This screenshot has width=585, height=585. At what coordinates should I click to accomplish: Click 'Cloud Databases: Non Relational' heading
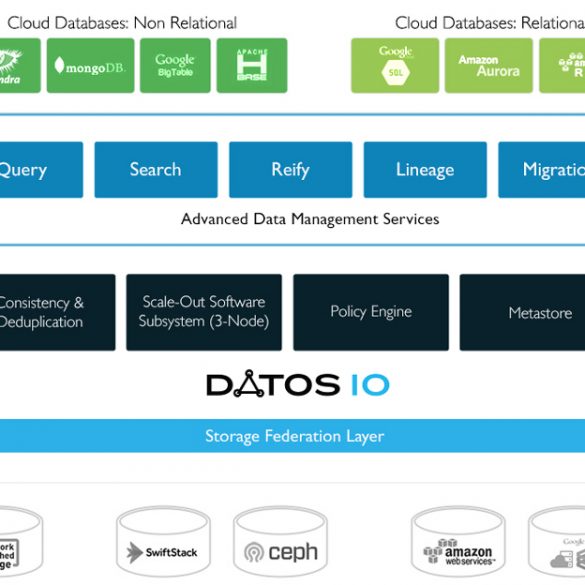[x=122, y=23]
